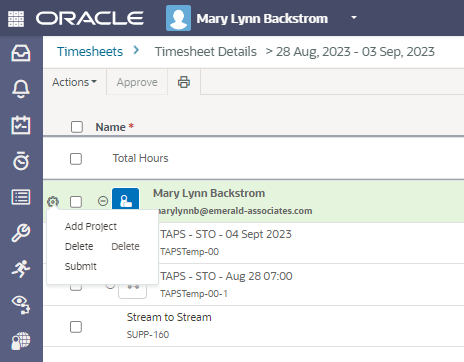The height and width of the screenshot is (362, 464).
Task: Open the list view sidebar icon
Action: (x=21, y=197)
